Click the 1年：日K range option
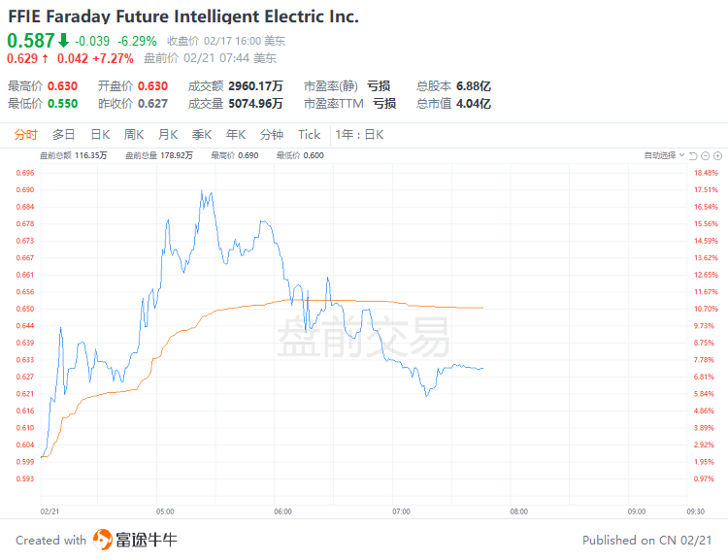The width and height of the screenshot is (728, 560). point(361,135)
